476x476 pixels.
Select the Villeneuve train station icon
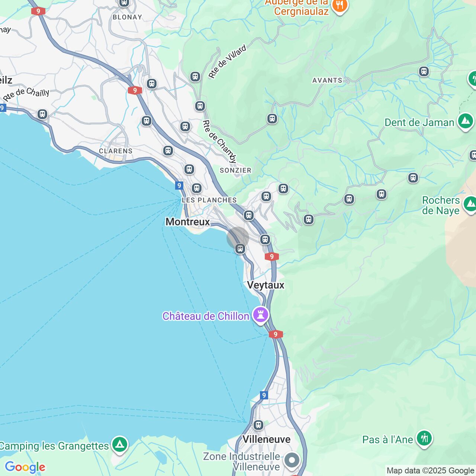click(x=258, y=425)
